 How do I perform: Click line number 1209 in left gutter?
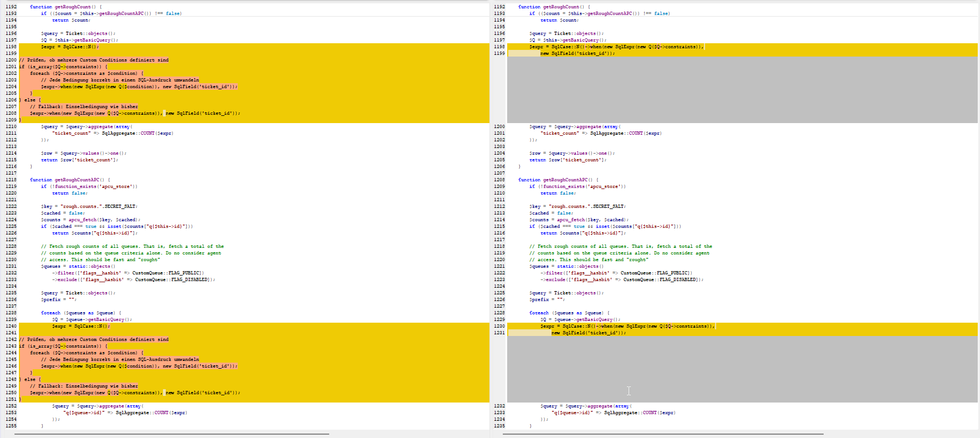pyautogui.click(x=11, y=120)
